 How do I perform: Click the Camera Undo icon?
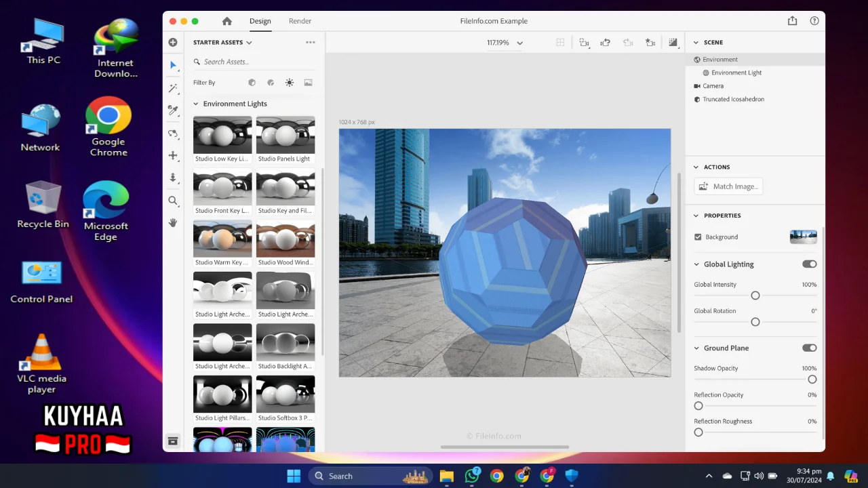point(606,42)
